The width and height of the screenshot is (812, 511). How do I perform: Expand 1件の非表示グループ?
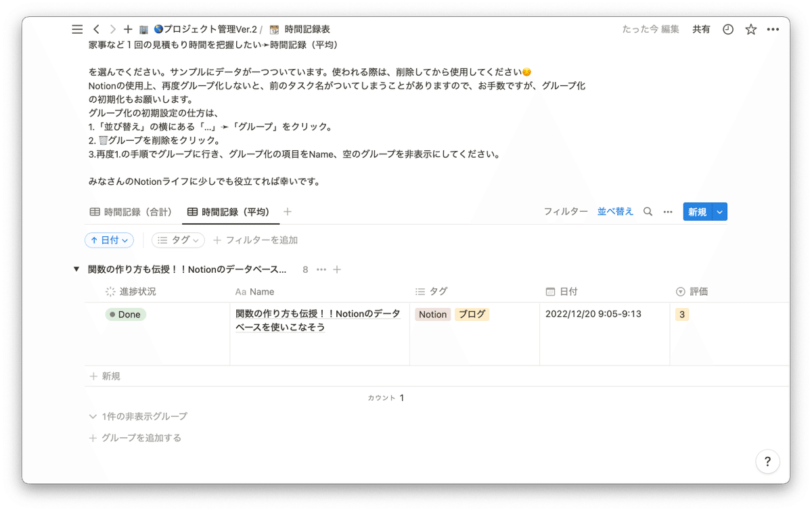(x=138, y=416)
